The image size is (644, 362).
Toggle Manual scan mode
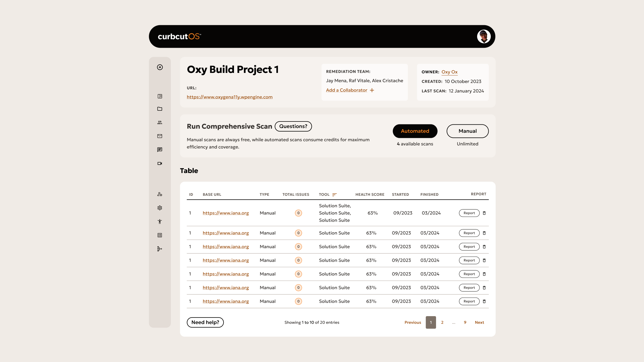coord(467,131)
